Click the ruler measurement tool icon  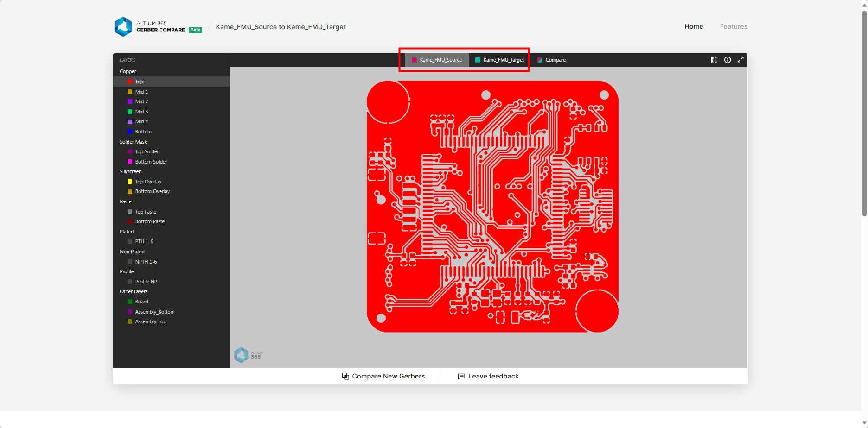click(714, 60)
